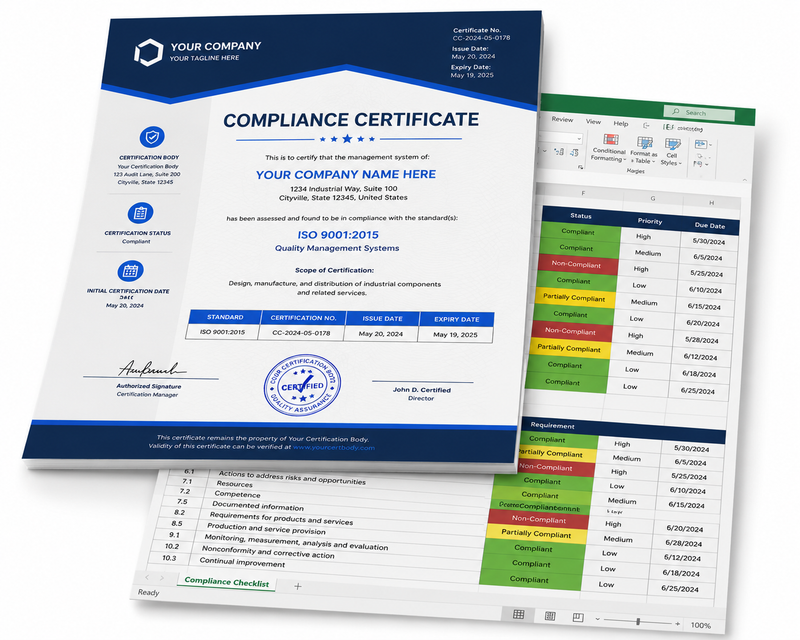This screenshot has width=800, height=640.
Task: Click the previous sheet arrow
Action: [x=147, y=577]
